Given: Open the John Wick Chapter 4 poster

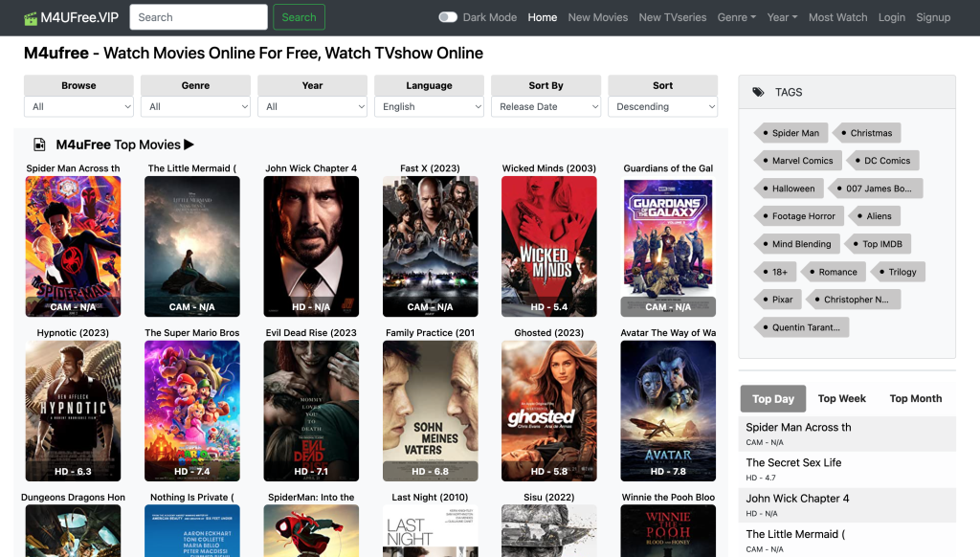Looking at the screenshot, I should coord(311,246).
